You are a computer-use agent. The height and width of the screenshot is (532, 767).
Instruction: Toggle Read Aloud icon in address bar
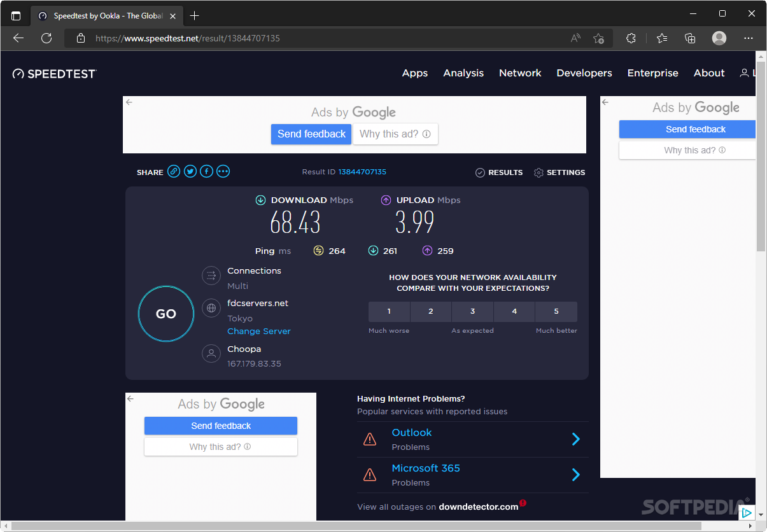tap(575, 38)
